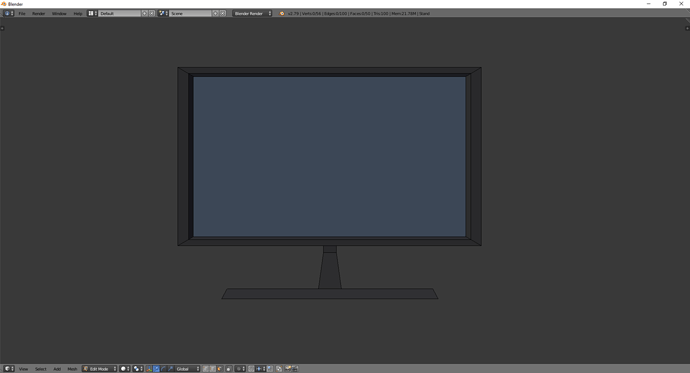The image size is (690, 373).
Task: Open the Add menu in 3D header
Action: click(57, 369)
